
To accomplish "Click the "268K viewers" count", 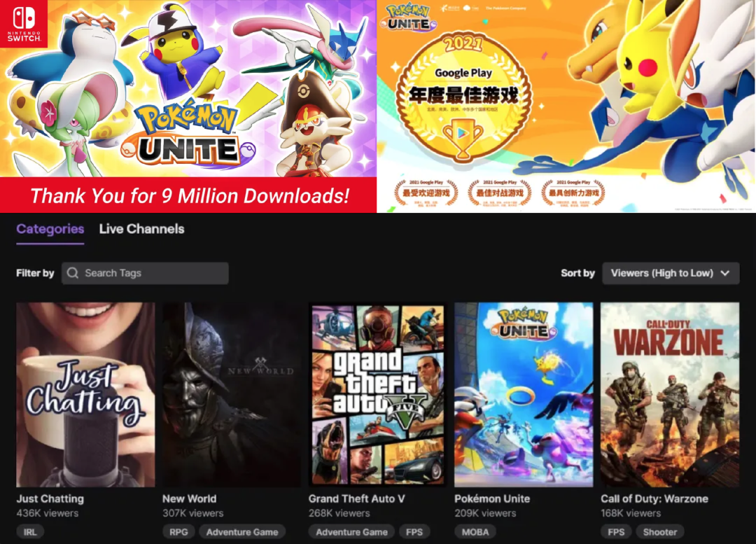I will tap(339, 513).
